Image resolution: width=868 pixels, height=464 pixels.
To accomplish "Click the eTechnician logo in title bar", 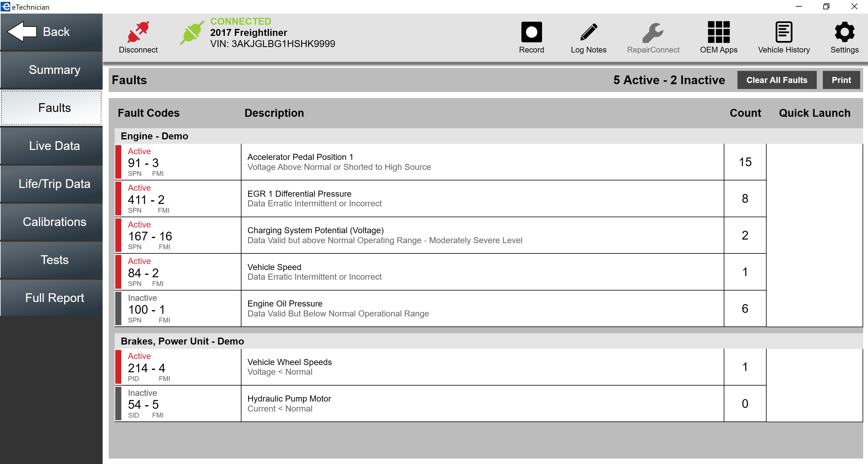I will (x=5, y=6).
